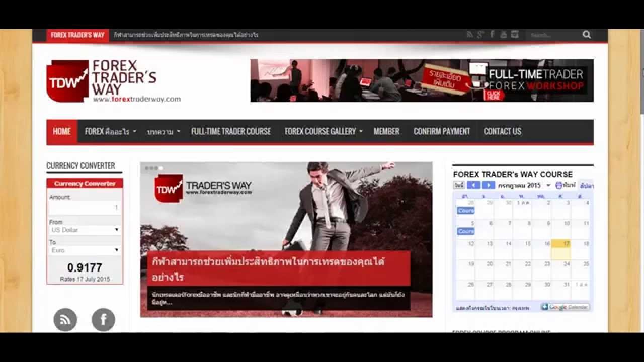The image size is (644, 362).
Task: Click the calendar Today button
Action: click(459, 186)
